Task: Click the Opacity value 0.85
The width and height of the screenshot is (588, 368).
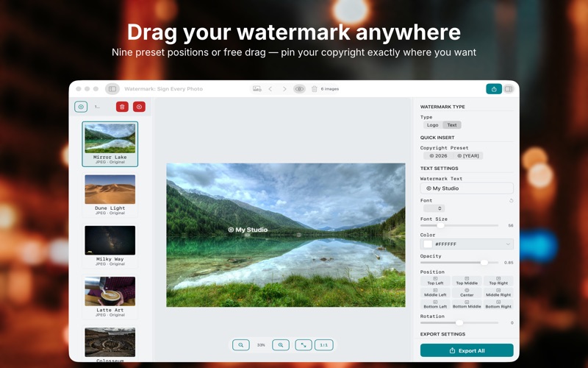Action: point(509,263)
